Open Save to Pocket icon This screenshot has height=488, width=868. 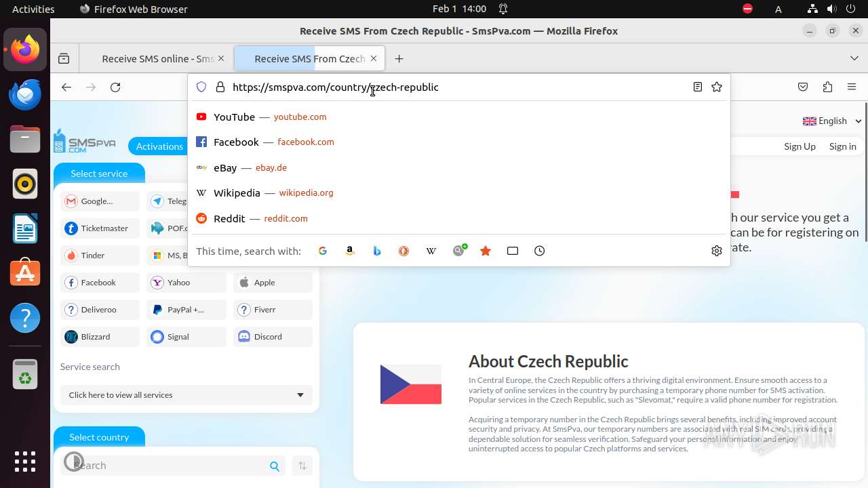[x=803, y=87]
